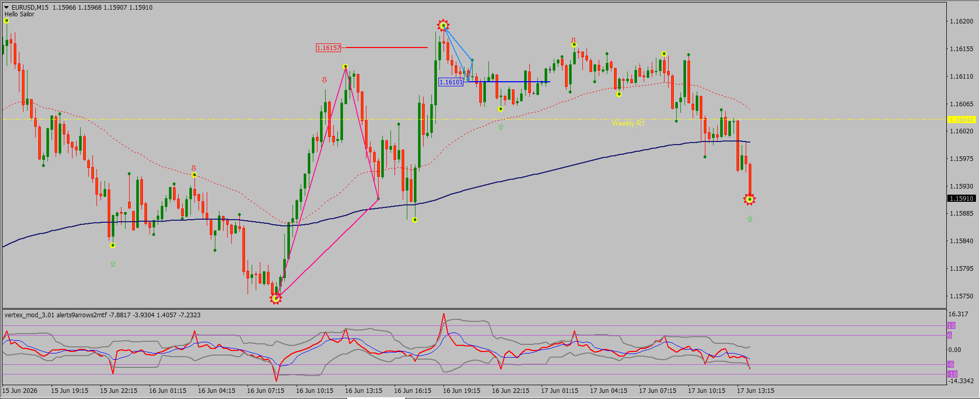Viewport: 980px width, 399px height.
Task: Click the 16 Jun 07:15 label on the time axis
Action: coord(265,391)
